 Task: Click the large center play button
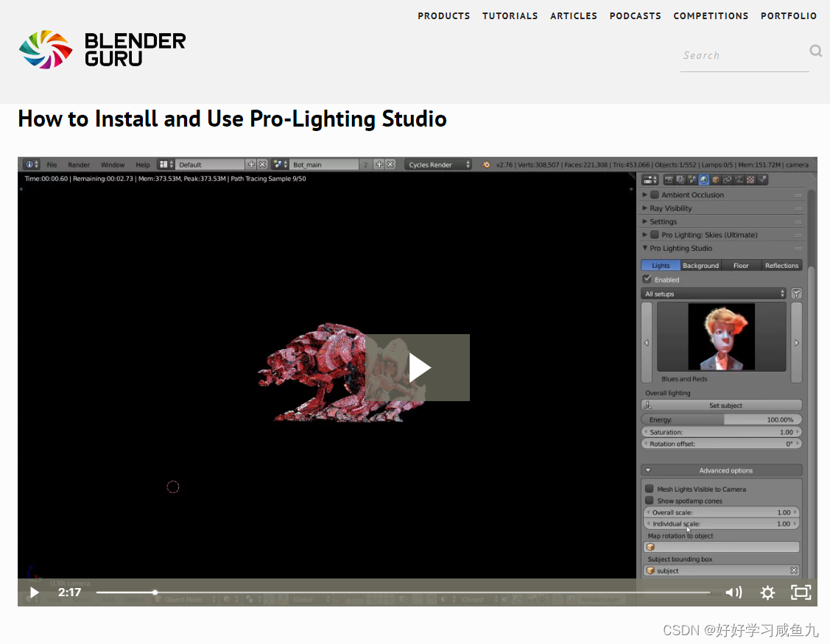click(418, 367)
